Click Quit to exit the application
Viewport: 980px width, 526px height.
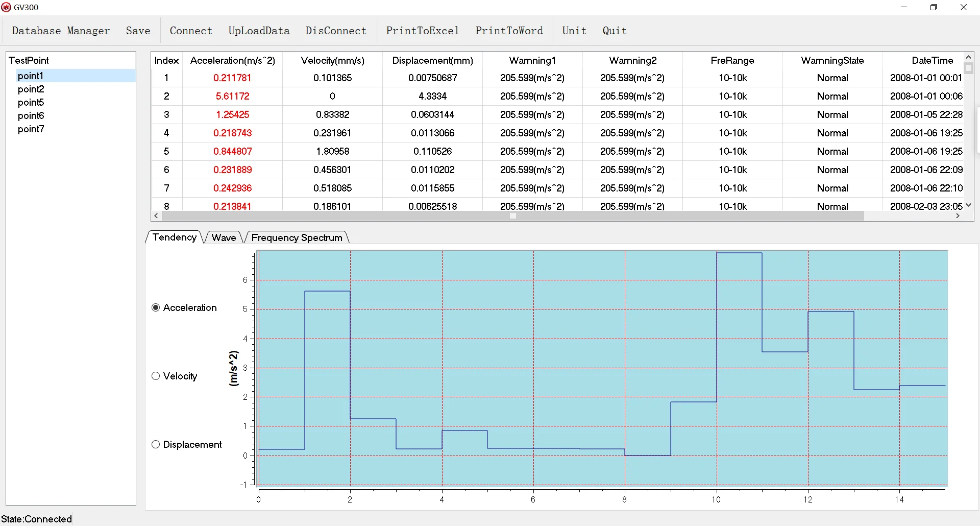pyautogui.click(x=615, y=31)
